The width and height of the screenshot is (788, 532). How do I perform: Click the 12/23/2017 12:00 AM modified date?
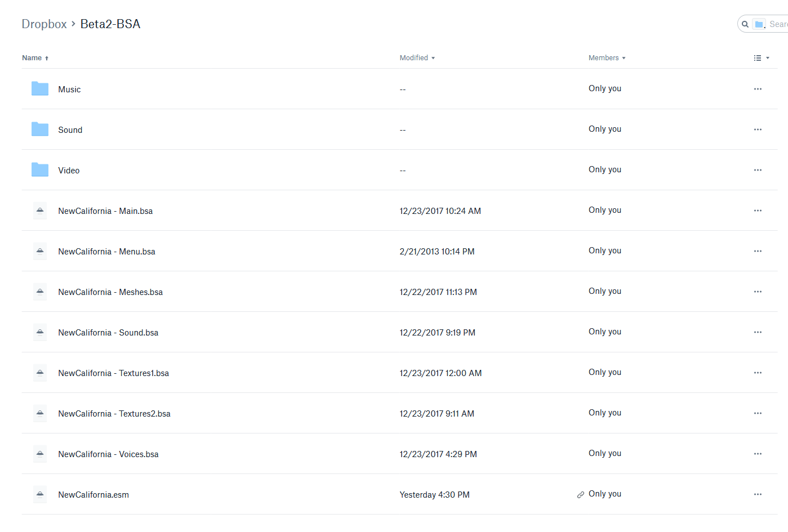(x=440, y=373)
